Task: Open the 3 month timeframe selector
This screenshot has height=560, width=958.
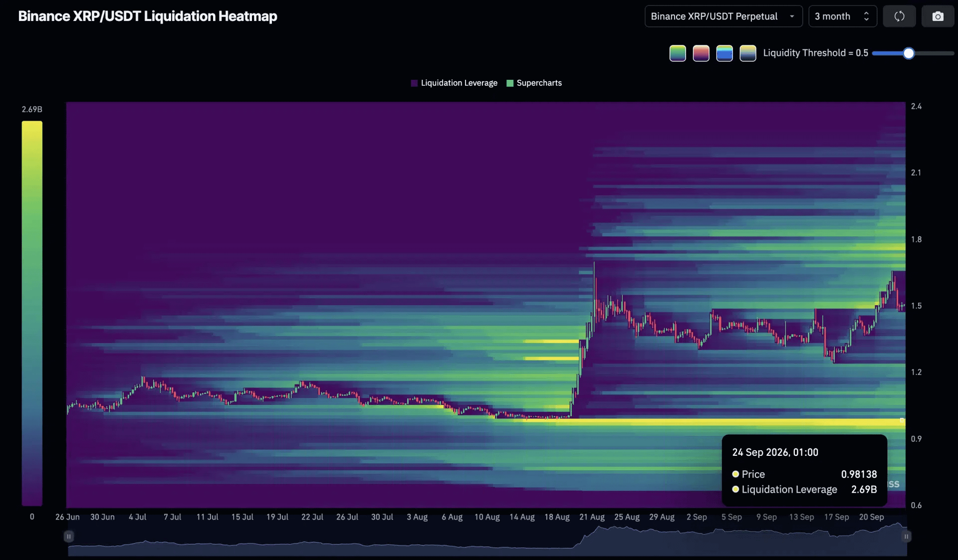Action: coord(842,16)
